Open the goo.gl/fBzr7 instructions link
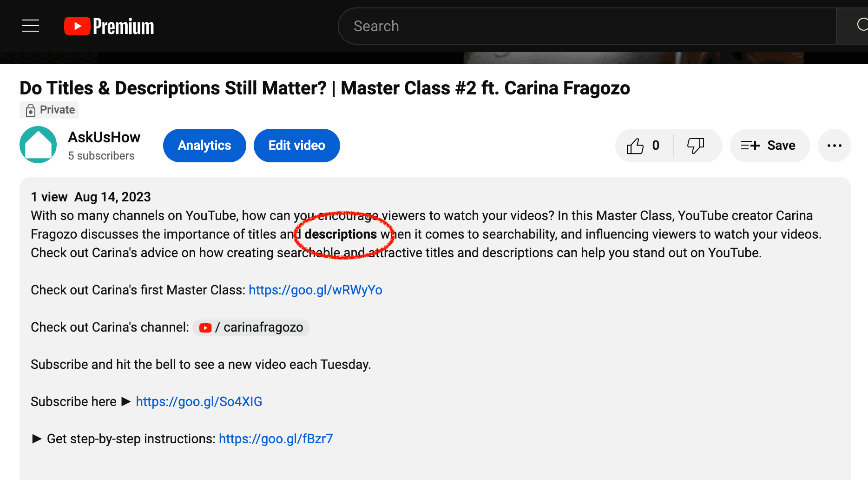This screenshot has width=868, height=480. (276, 439)
